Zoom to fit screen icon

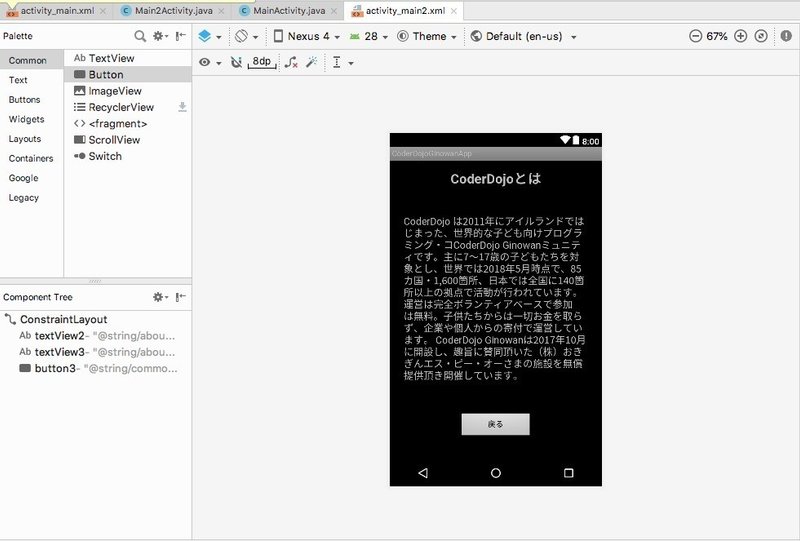click(761, 36)
